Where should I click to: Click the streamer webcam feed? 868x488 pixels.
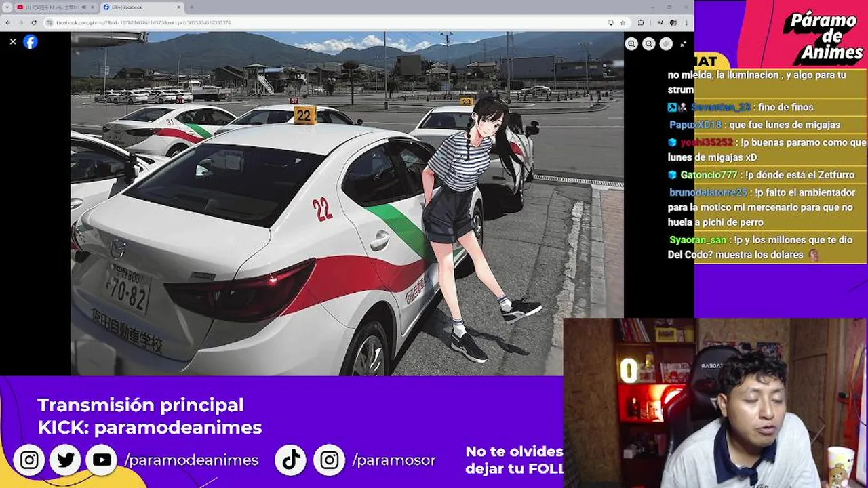(715, 403)
